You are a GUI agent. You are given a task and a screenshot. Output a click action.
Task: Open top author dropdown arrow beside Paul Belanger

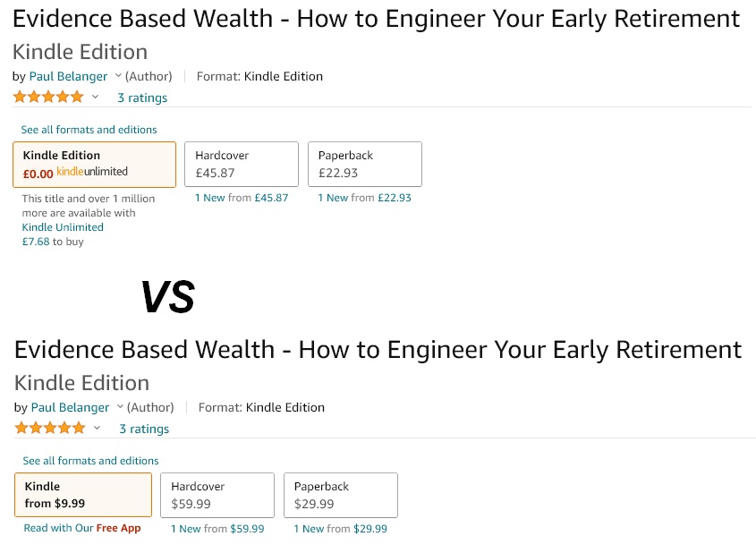pyautogui.click(x=118, y=76)
